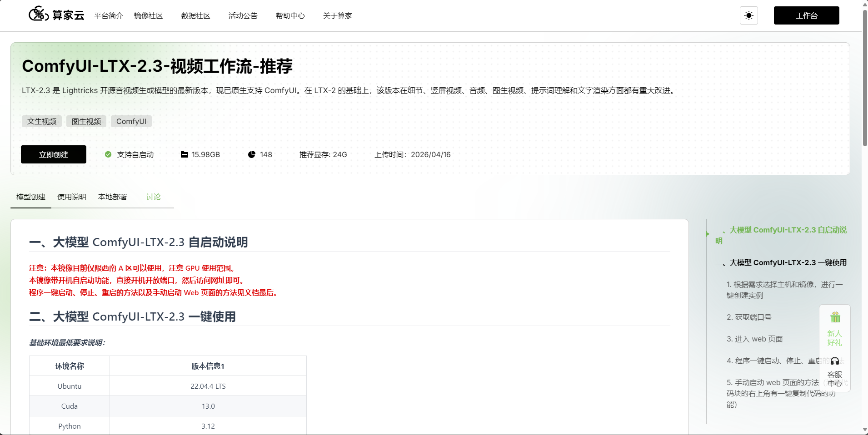
Task: Jump to 一、大模型 ComfyUI-LTX-2.3 自启动说明 in outline
Action: [x=781, y=235]
